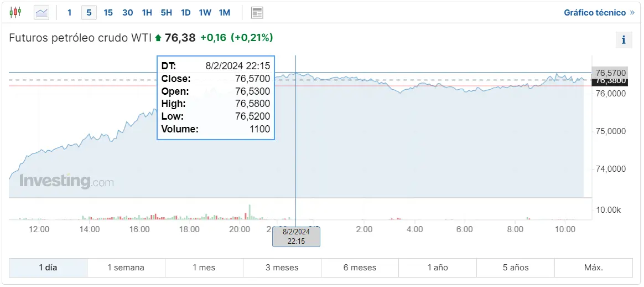Image resolution: width=644 pixels, height=287 pixels.
Task: Switch to candlestick chart type icon
Action: coord(15,12)
